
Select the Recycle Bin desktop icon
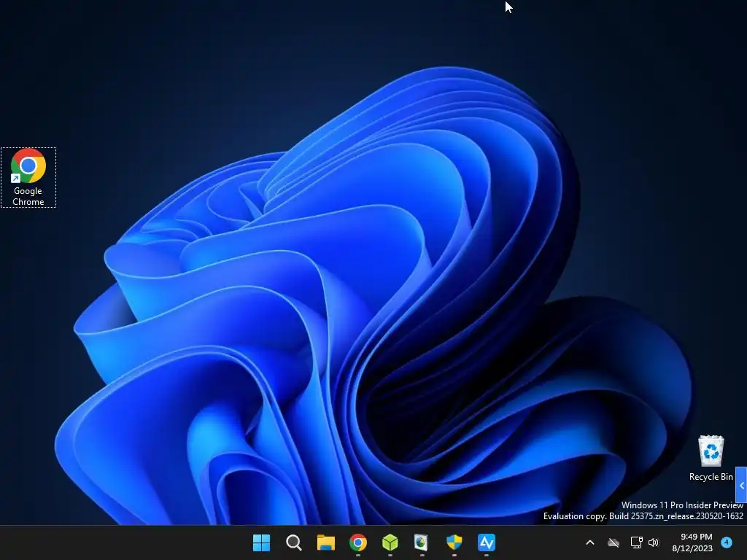[711, 458]
